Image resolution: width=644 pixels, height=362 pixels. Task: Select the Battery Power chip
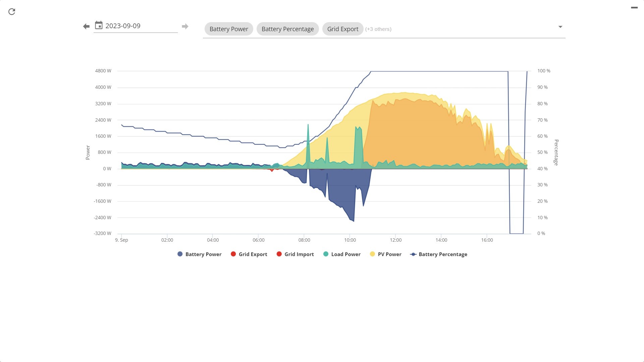click(x=229, y=29)
